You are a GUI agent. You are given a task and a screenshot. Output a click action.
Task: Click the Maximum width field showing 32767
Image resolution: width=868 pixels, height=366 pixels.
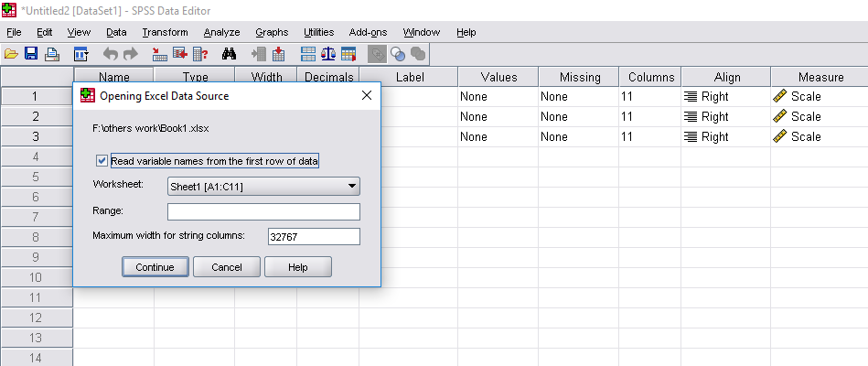coord(314,236)
